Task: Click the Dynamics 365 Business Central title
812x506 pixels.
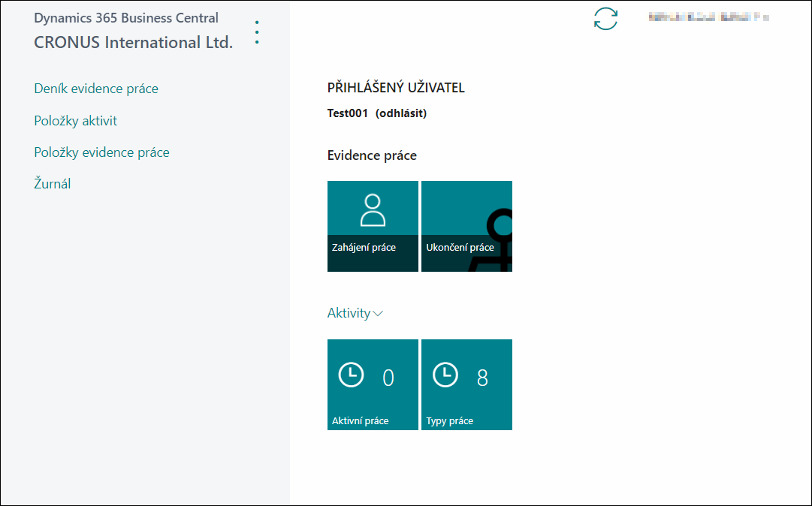Action: 126,17
